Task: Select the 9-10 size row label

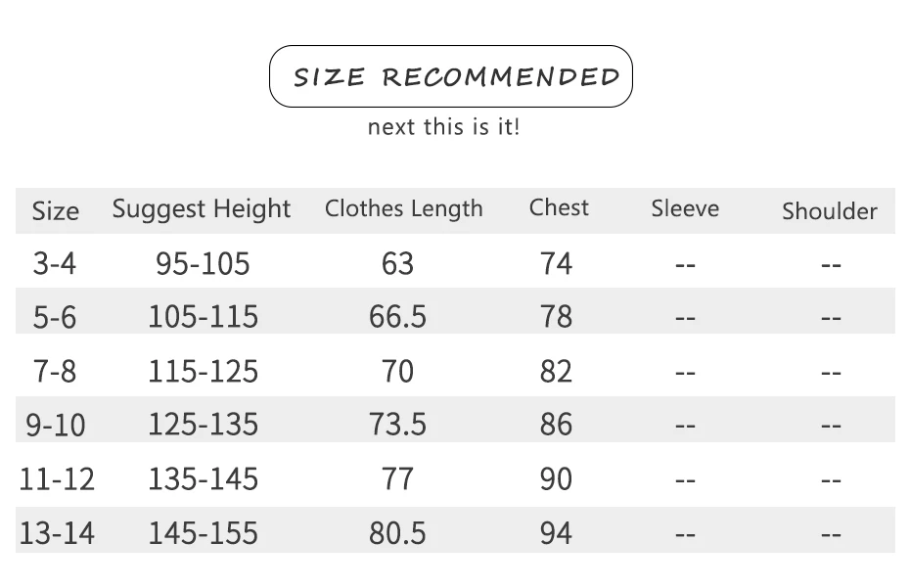Action: click(x=56, y=425)
